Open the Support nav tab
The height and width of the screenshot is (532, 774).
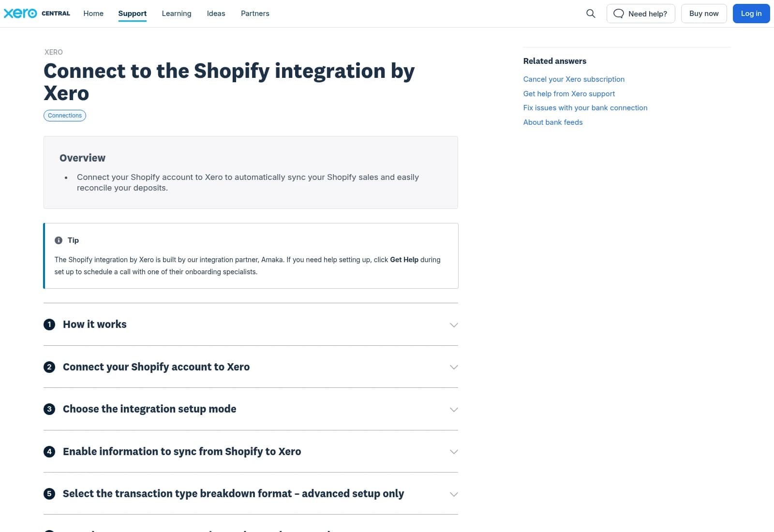point(133,14)
